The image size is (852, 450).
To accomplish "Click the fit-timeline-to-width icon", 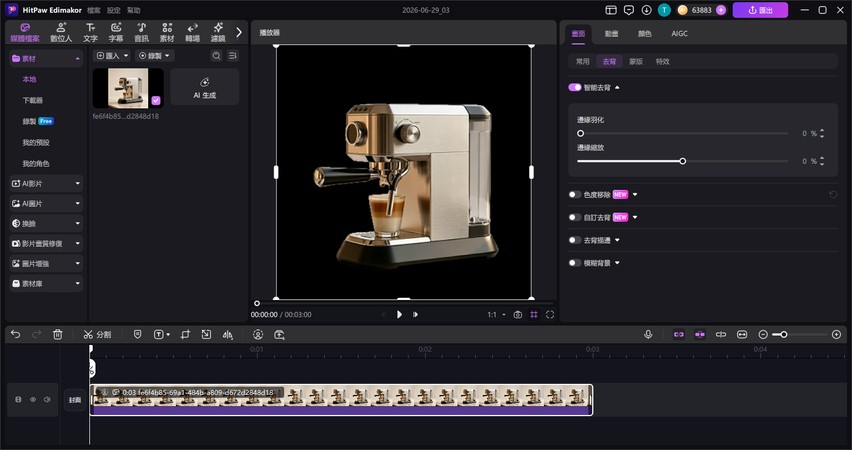I will pos(742,334).
